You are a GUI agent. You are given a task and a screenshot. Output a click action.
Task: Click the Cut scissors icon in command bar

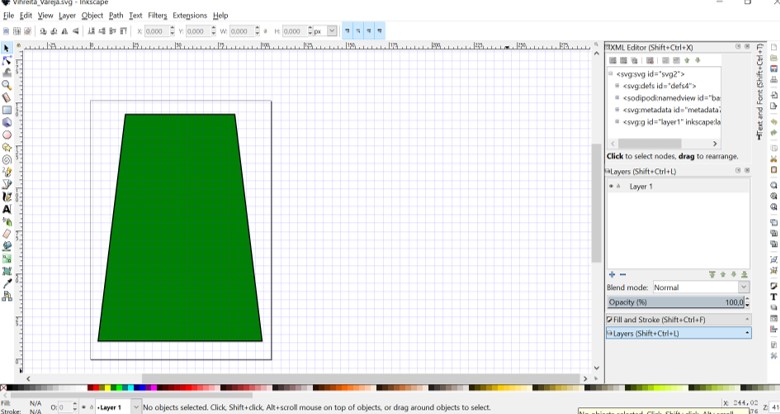[x=774, y=159]
